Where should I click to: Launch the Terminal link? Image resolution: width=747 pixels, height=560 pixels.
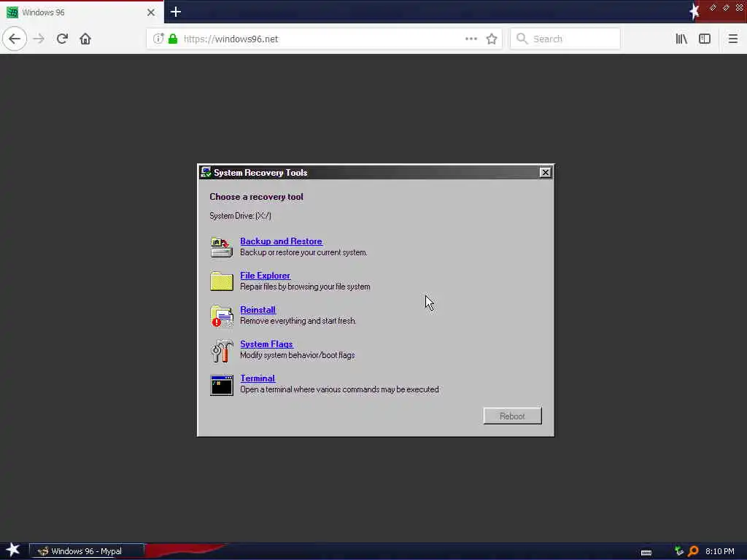pos(258,378)
